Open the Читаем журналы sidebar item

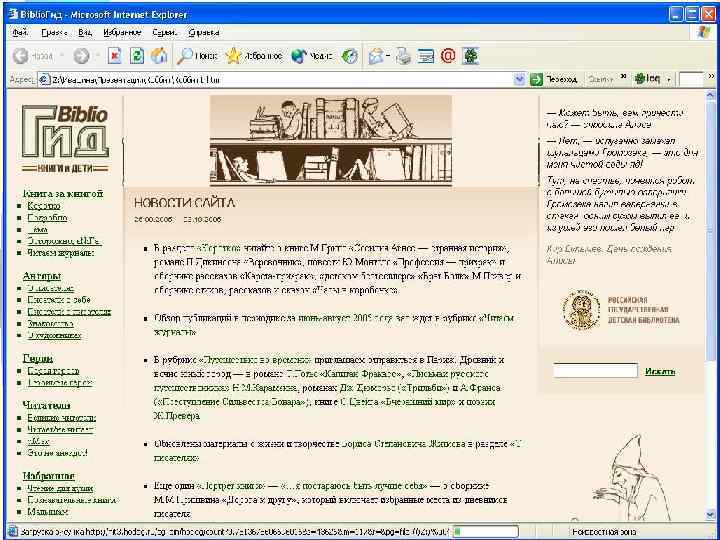[61, 253]
